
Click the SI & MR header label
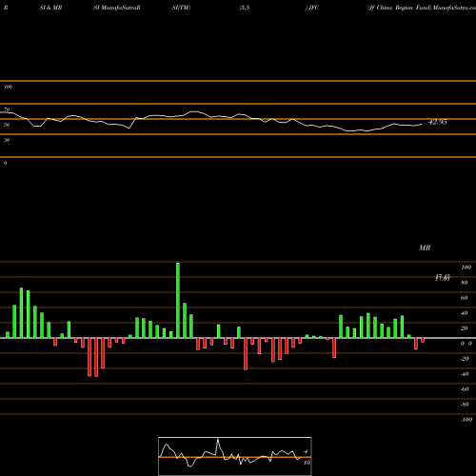[x=50, y=8]
